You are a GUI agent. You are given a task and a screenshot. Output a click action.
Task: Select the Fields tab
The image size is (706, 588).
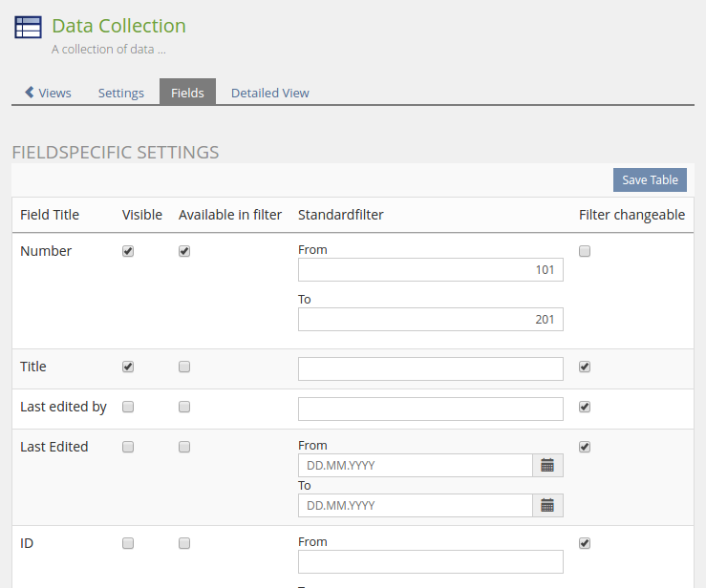187,93
